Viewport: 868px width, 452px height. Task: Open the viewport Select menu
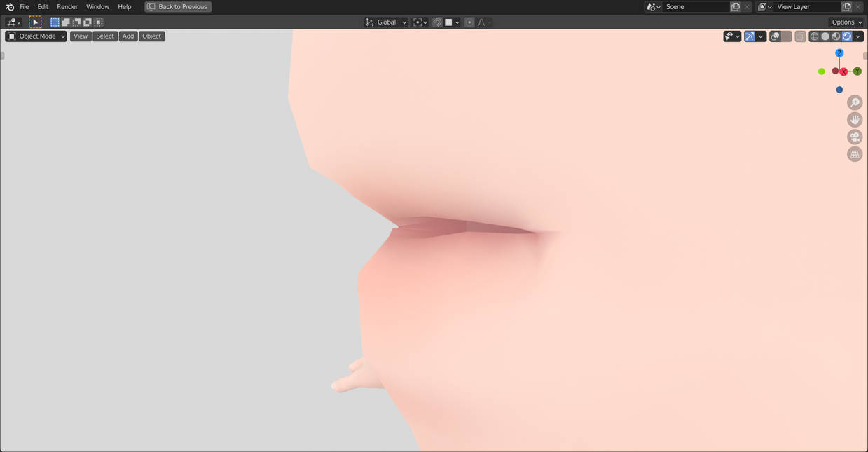point(105,36)
